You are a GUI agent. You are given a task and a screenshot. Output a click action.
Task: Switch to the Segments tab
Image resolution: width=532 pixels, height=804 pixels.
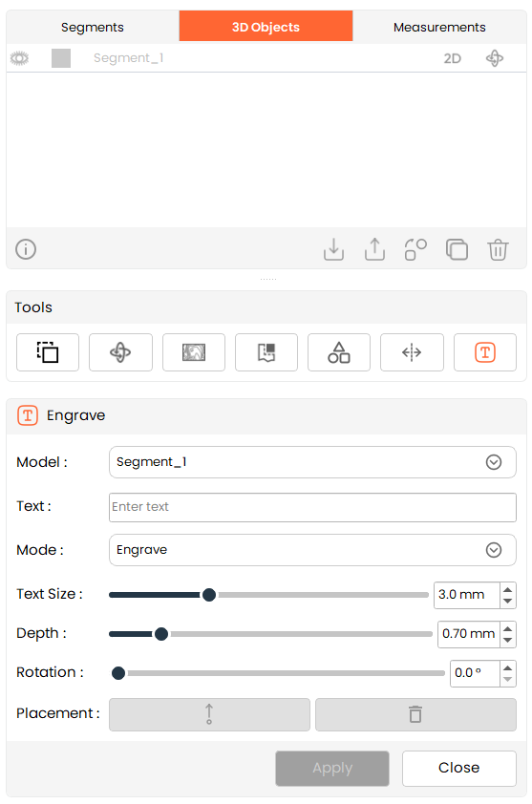93,27
